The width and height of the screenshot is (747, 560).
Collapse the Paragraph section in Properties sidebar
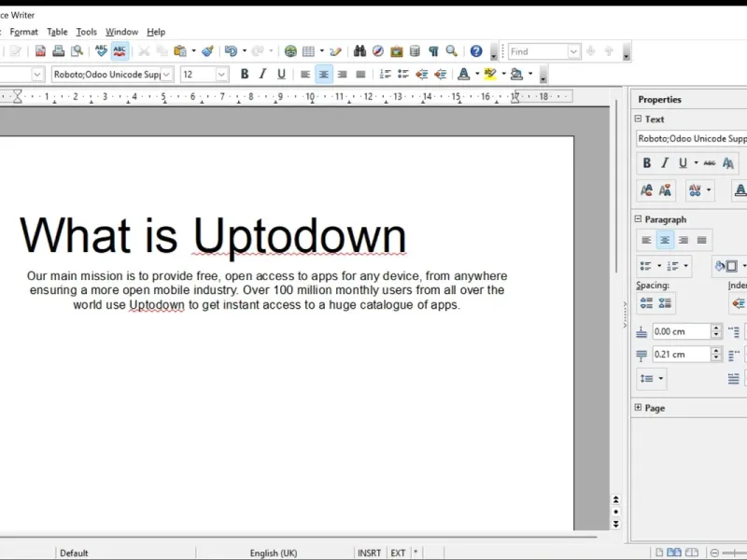point(639,219)
